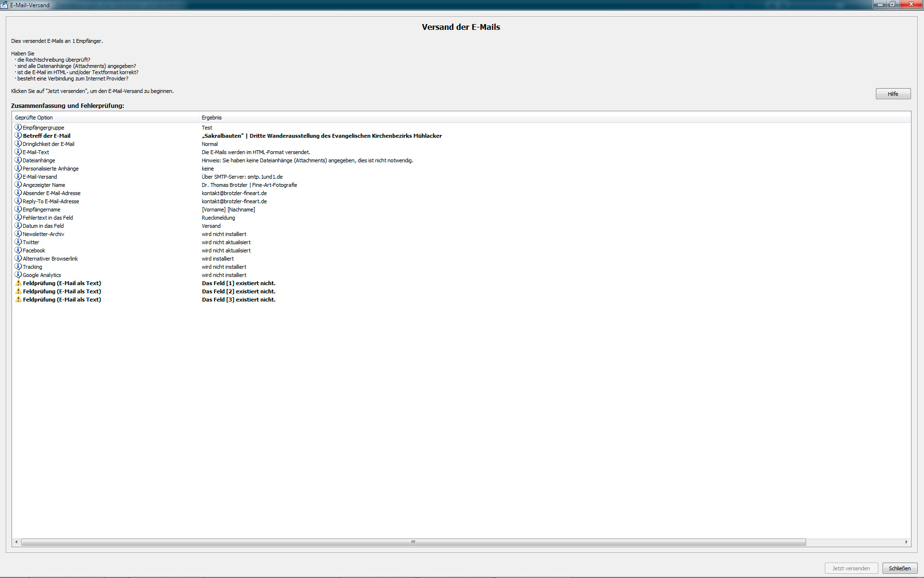Select 'Die E-Mails werden im HTML-Format versendet.'

coord(256,152)
